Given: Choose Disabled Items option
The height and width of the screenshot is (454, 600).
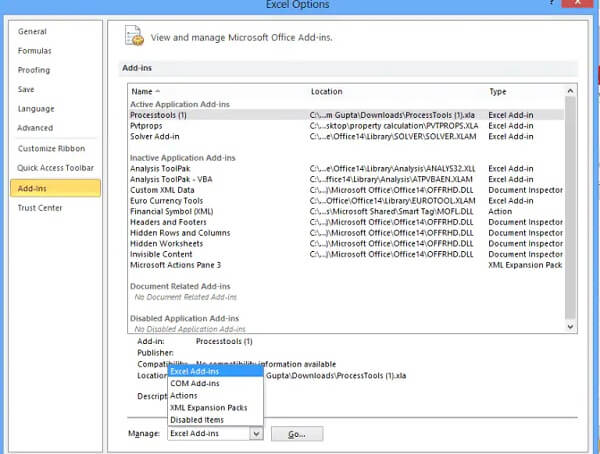Looking at the screenshot, I should (215, 420).
